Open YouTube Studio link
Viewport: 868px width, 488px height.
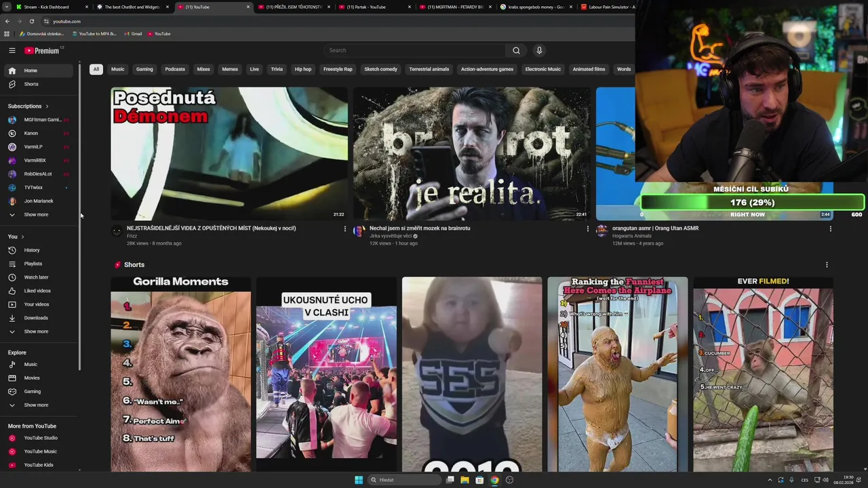(x=38, y=438)
